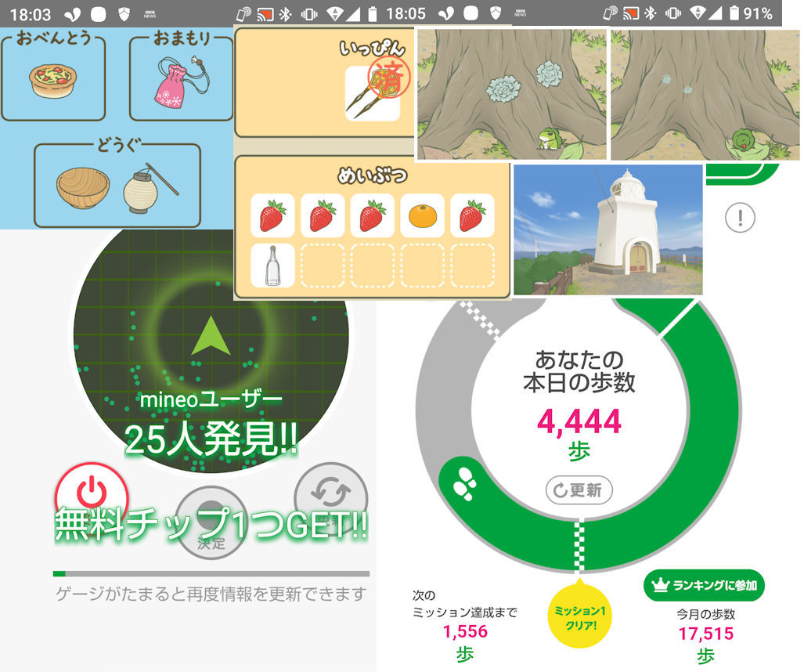This screenshot has height=672, width=804.
Task: Click the 更新 step count refresh button
Action: point(579,490)
